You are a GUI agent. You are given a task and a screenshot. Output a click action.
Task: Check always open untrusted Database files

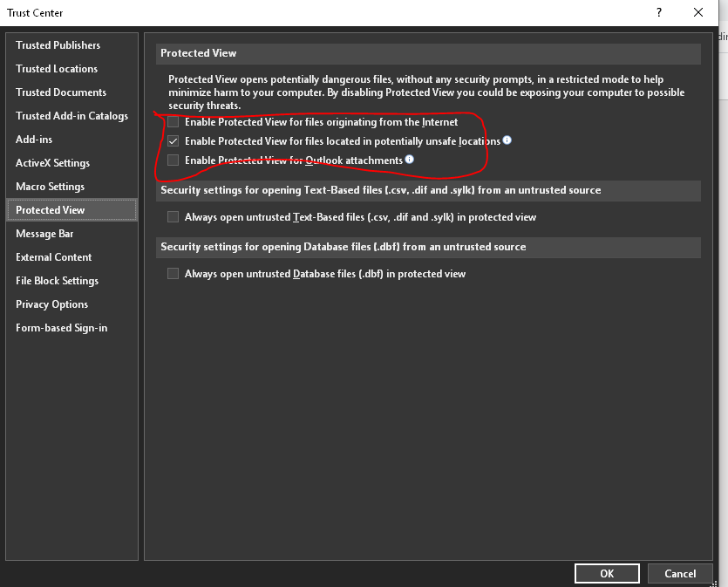click(173, 274)
